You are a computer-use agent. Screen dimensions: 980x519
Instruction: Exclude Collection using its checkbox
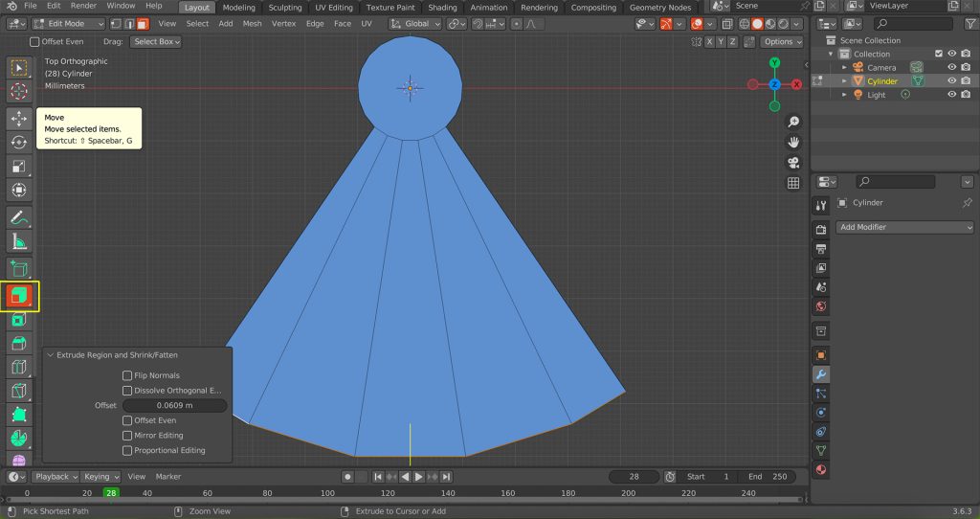pyautogui.click(x=938, y=54)
